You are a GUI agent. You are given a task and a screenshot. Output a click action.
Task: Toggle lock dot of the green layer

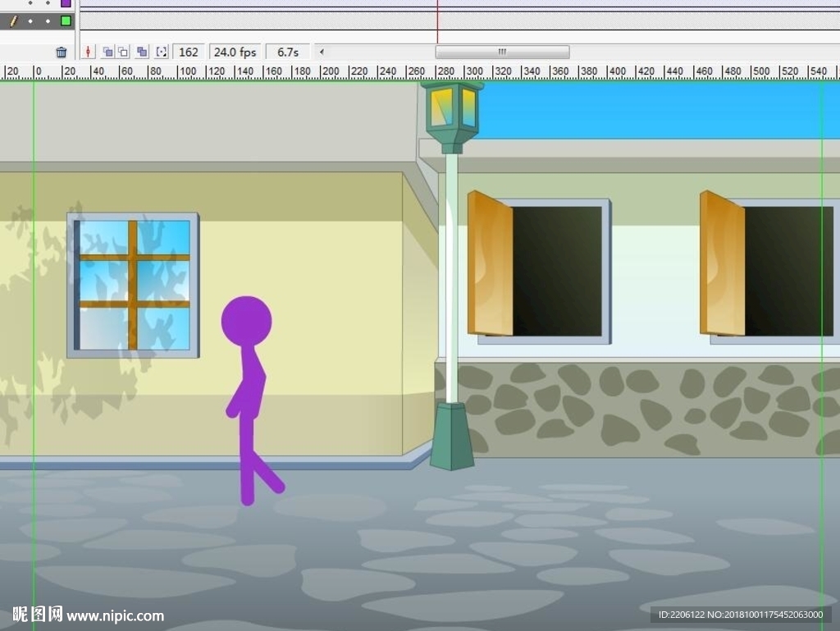[x=48, y=21]
